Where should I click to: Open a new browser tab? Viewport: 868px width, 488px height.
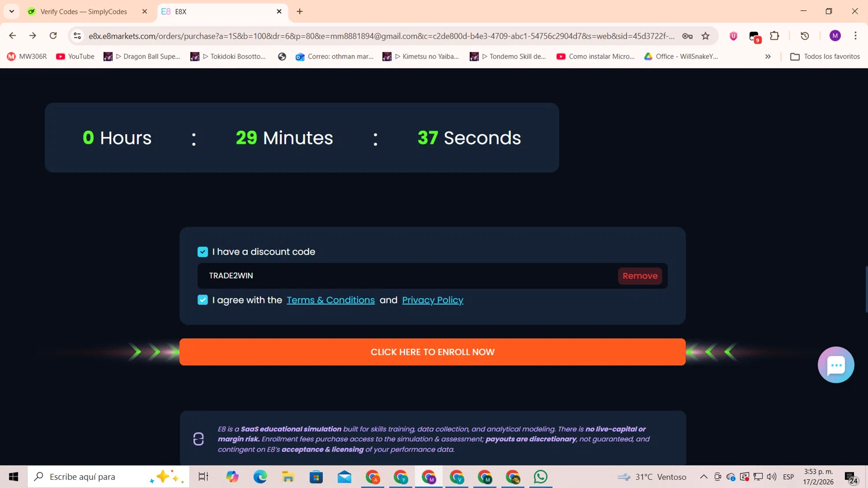300,12
